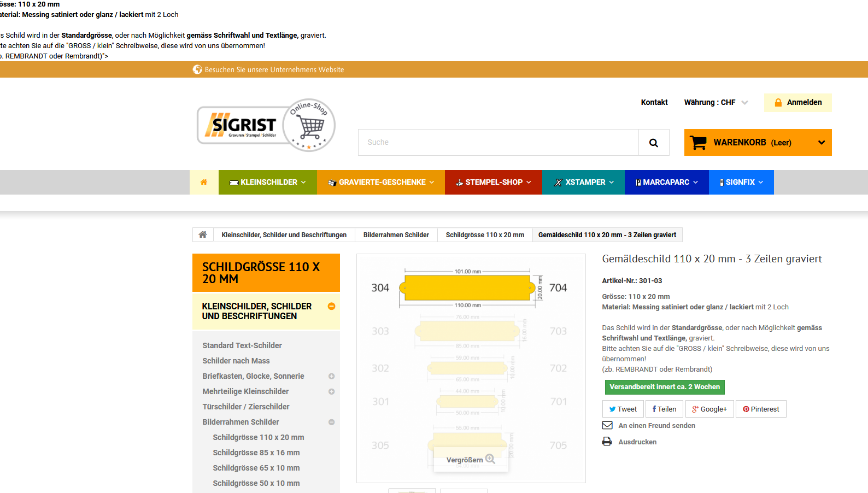Share the product on Google+
Image resolution: width=868 pixels, height=493 pixels.
point(710,409)
